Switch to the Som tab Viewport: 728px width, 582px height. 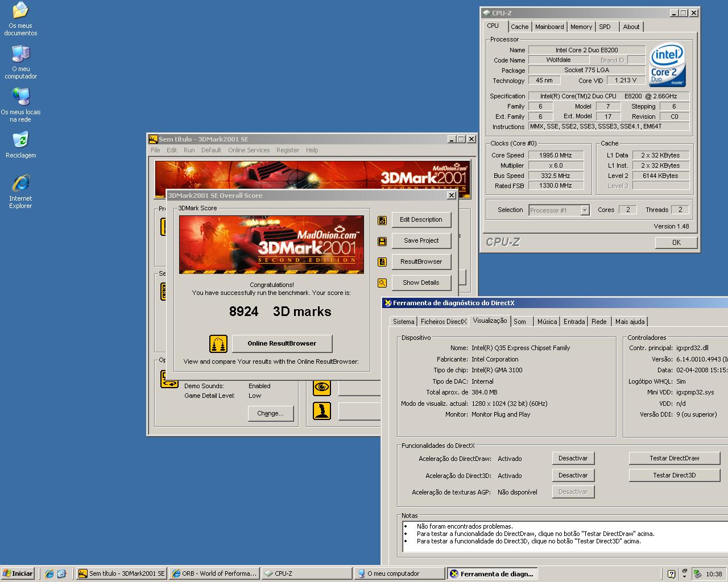tap(520, 322)
